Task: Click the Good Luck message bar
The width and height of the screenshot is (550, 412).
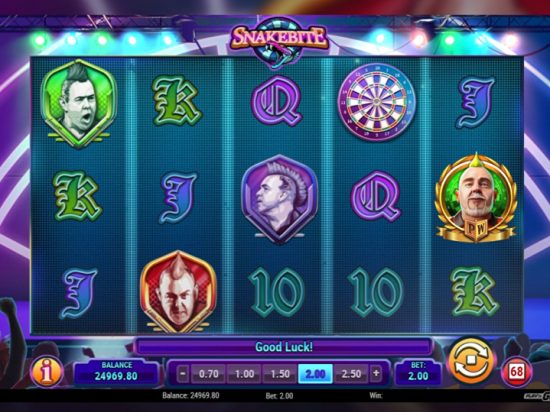Action: click(x=284, y=347)
